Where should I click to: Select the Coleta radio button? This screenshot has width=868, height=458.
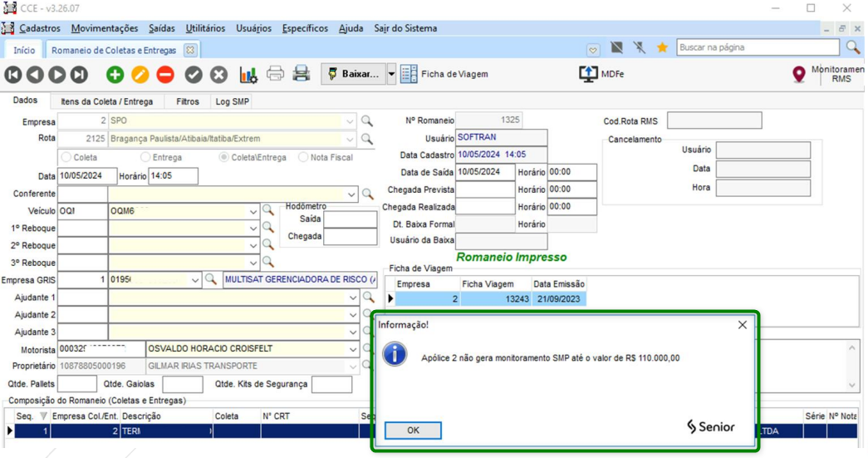(x=66, y=157)
